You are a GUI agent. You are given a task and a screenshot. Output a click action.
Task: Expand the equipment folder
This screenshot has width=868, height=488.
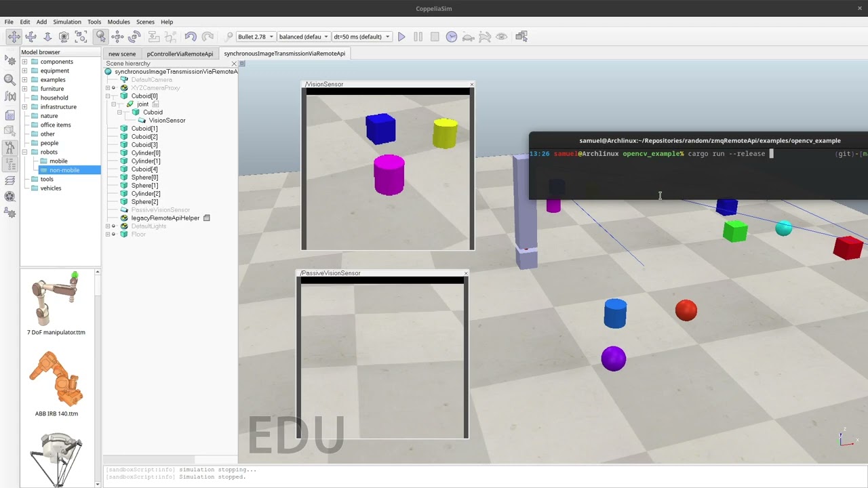pos(24,70)
